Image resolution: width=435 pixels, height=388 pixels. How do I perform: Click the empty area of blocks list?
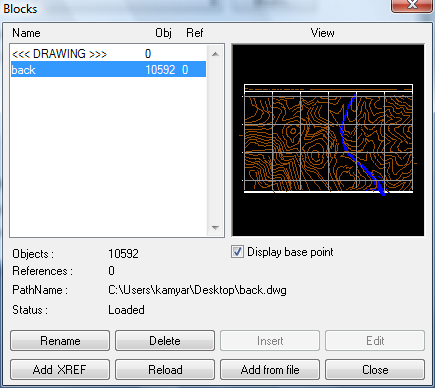pos(108,157)
